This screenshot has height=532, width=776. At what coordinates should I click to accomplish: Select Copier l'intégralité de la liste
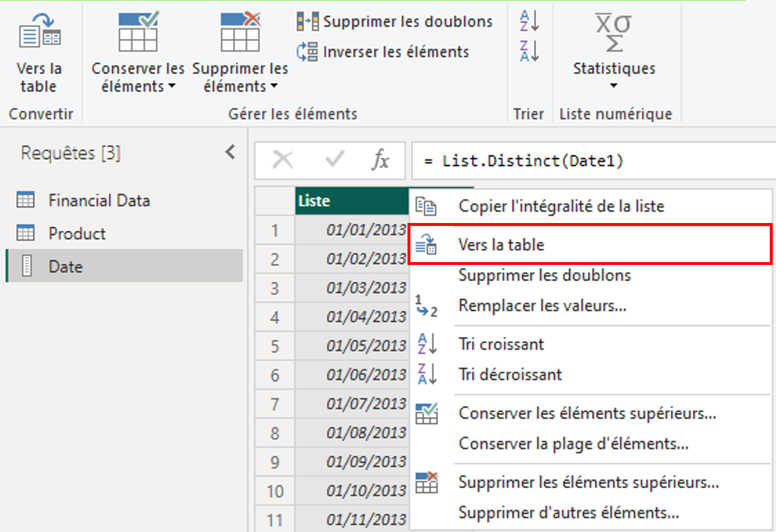coord(561,206)
